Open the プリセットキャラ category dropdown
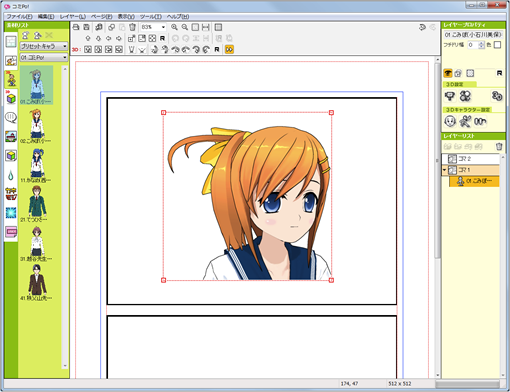This screenshot has height=392, width=510. click(x=44, y=46)
